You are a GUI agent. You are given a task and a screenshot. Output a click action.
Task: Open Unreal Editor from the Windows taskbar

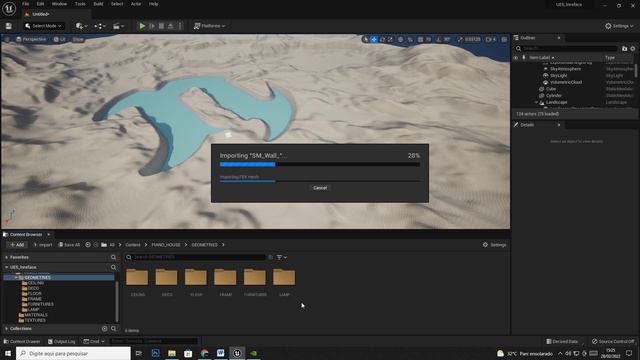click(x=237, y=353)
